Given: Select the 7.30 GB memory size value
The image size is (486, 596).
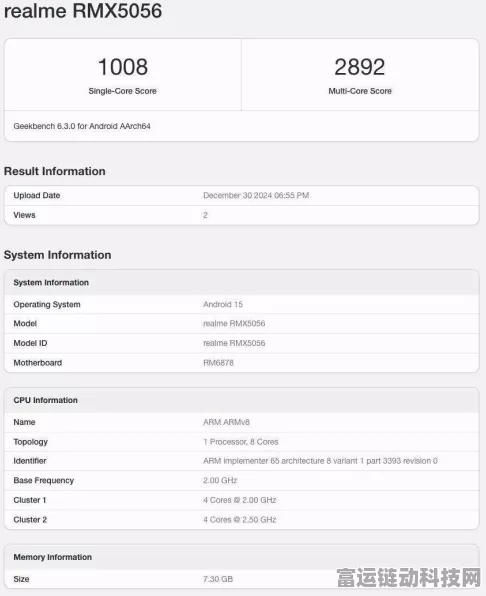Looking at the screenshot, I should click(x=218, y=579).
